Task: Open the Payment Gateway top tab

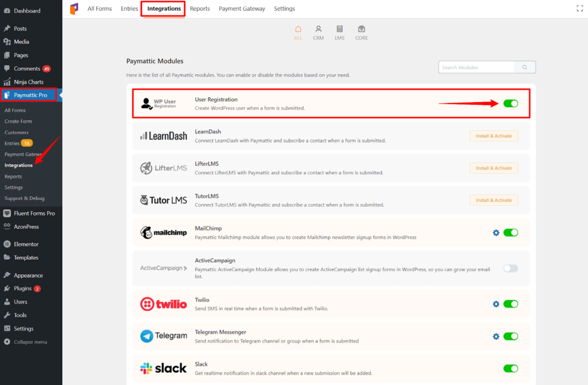Action: click(242, 9)
